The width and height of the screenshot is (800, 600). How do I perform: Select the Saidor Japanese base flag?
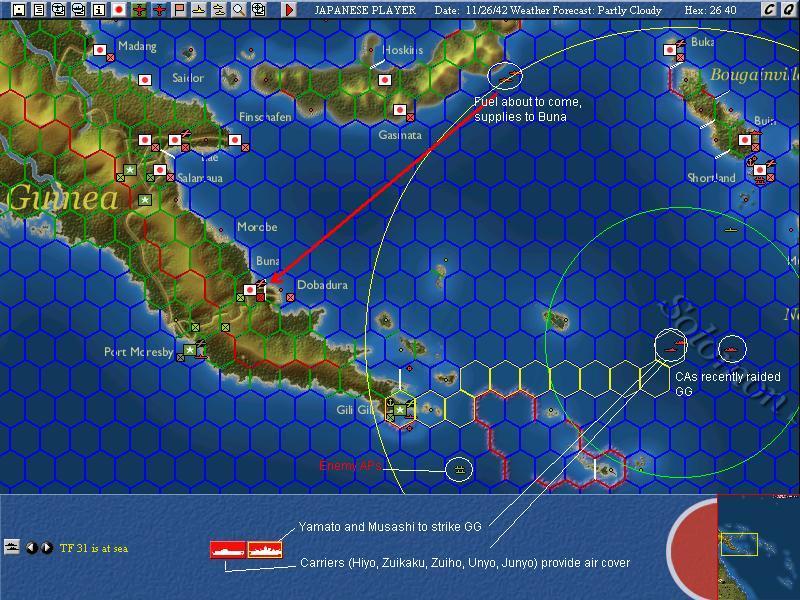(145, 80)
